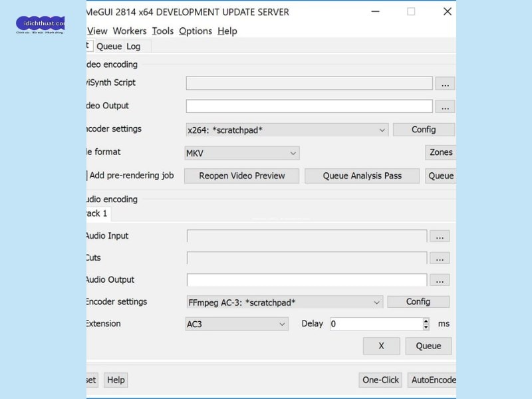Increase the Delay value with up arrow

pos(426,321)
